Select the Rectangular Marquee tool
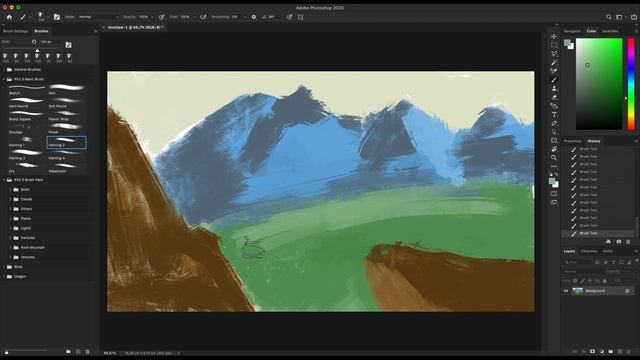Screen dimensions: 640x360 click(x=554, y=45)
